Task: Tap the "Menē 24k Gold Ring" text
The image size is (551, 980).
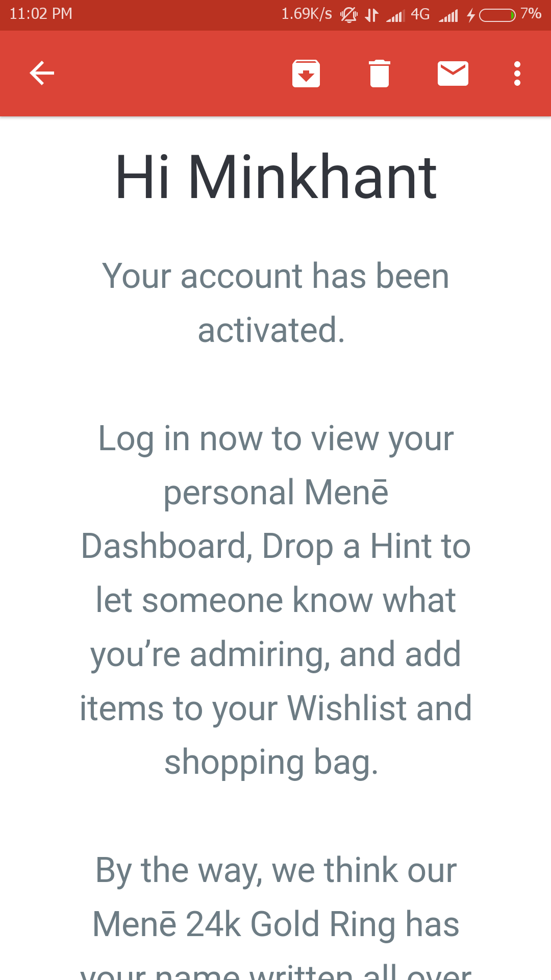Action: point(275,924)
